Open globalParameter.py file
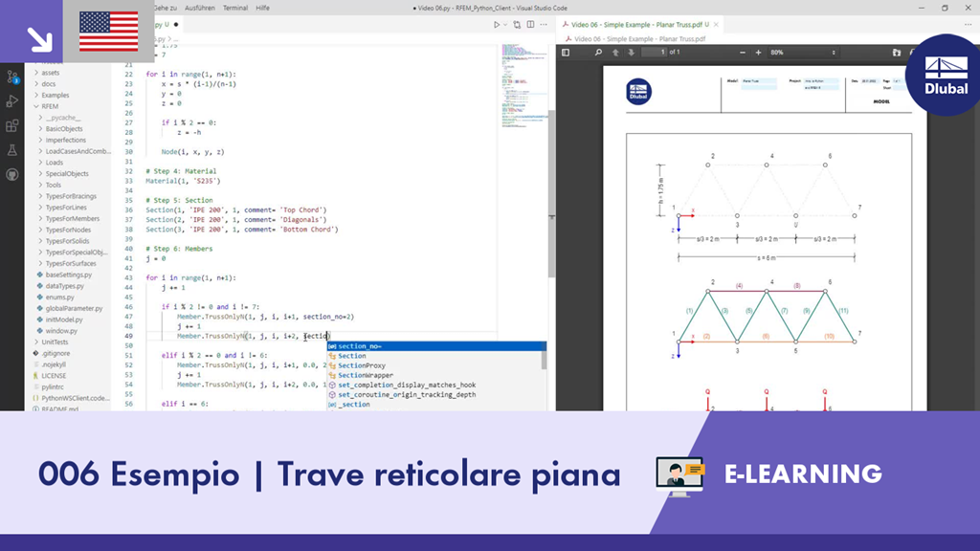The height and width of the screenshot is (551, 980). (x=74, y=308)
